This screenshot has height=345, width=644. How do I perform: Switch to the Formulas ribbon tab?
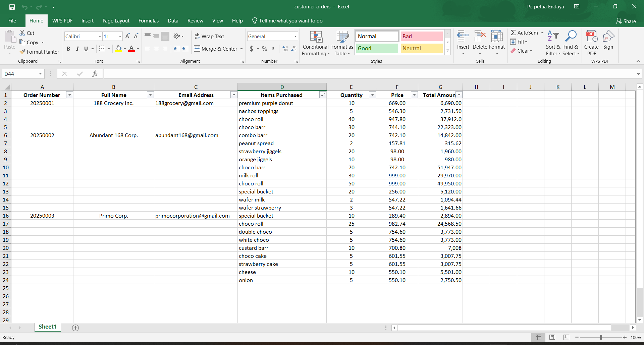(148, 21)
